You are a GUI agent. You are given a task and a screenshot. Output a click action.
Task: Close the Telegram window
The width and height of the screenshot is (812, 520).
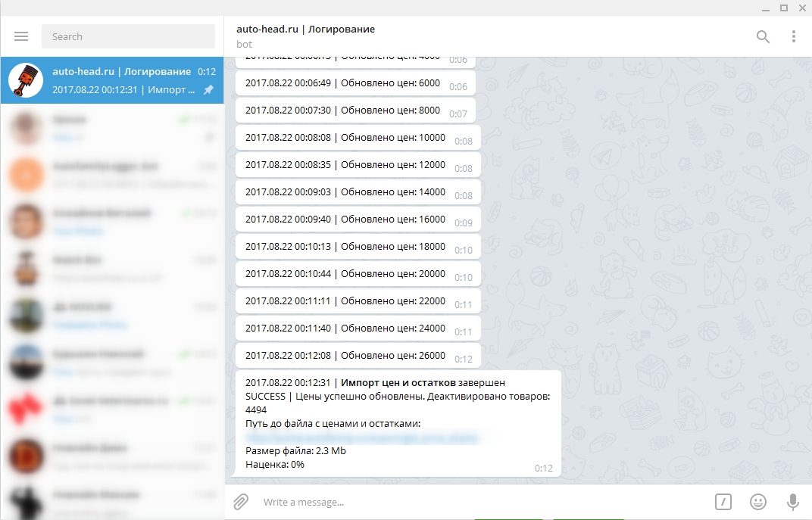[x=802, y=8]
